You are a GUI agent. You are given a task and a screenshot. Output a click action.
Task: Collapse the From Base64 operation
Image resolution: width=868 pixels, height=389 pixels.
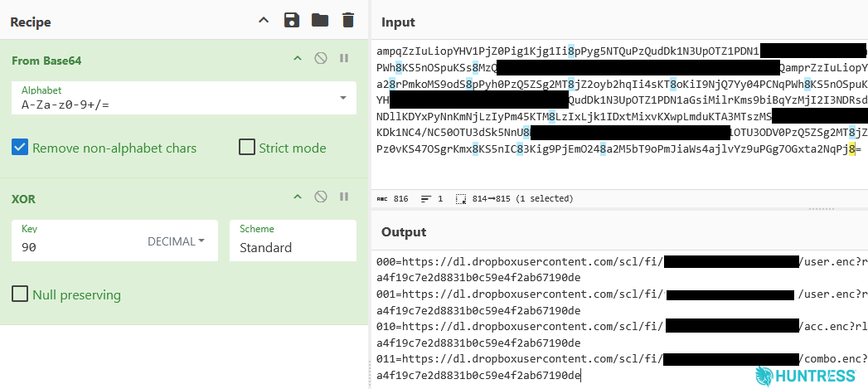tap(298, 58)
